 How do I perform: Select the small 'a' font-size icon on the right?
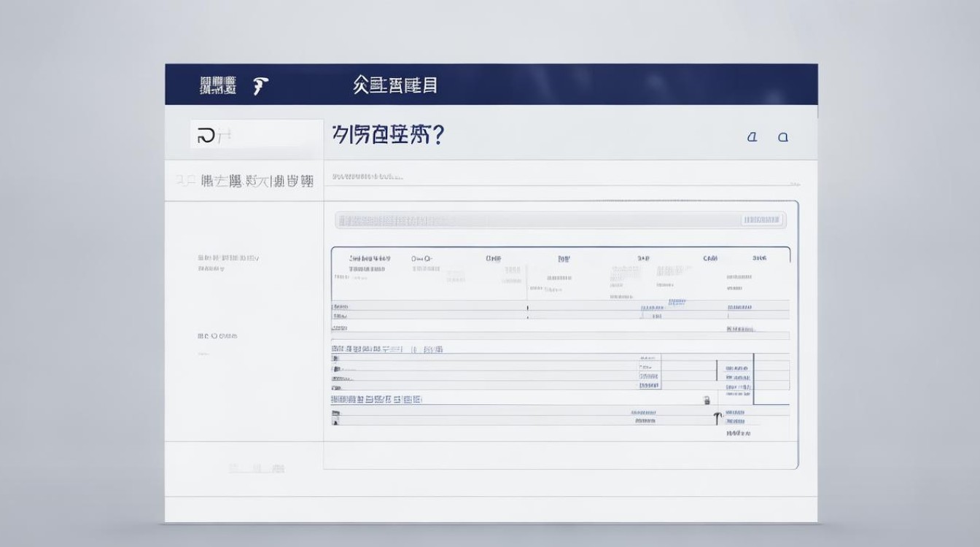[751, 136]
